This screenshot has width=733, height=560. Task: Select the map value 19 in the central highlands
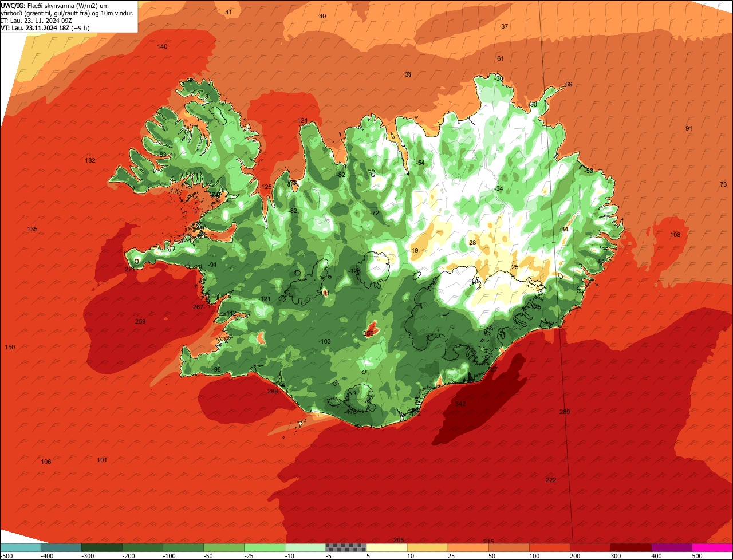coord(415,250)
